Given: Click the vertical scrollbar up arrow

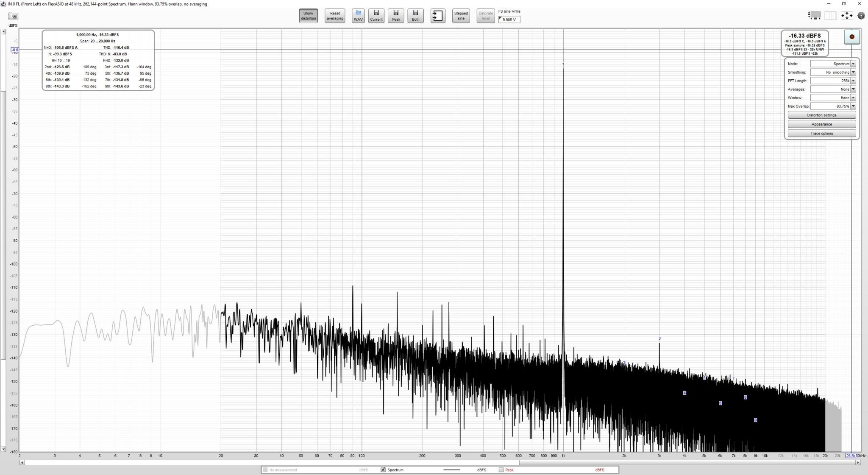Looking at the screenshot, I should pyautogui.click(x=3, y=31).
